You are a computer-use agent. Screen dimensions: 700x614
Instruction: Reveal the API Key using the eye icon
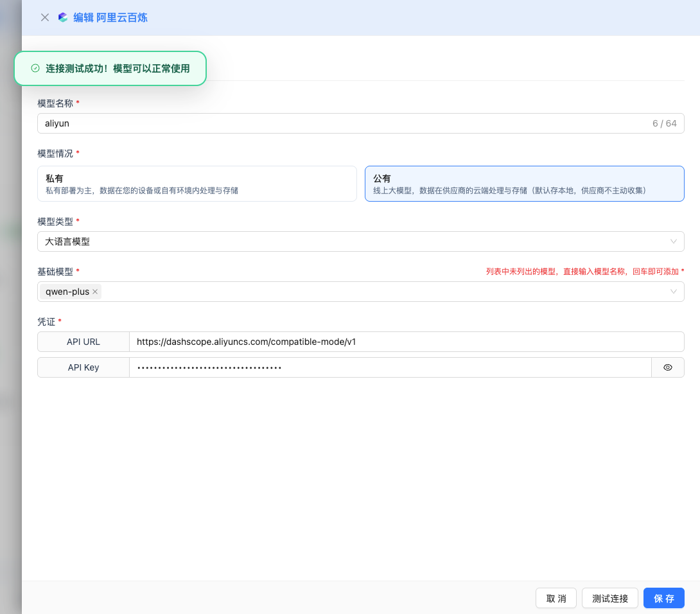(667, 367)
